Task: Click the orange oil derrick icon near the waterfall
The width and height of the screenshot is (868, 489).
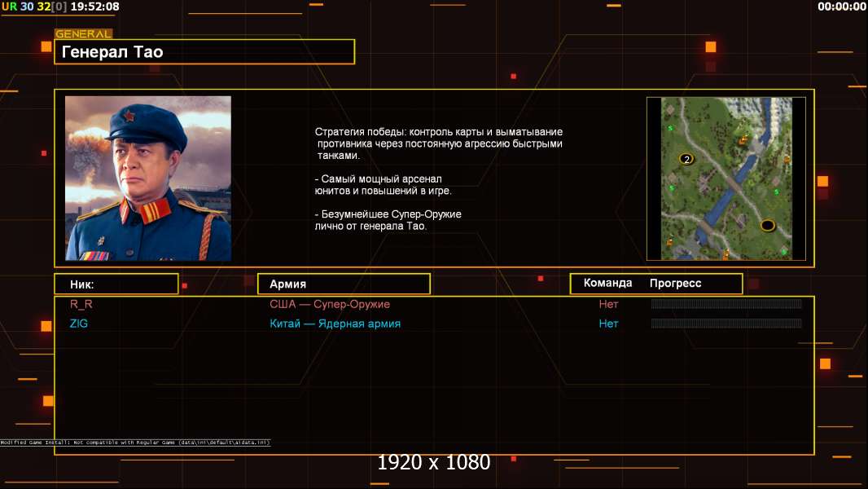Action: (x=743, y=140)
